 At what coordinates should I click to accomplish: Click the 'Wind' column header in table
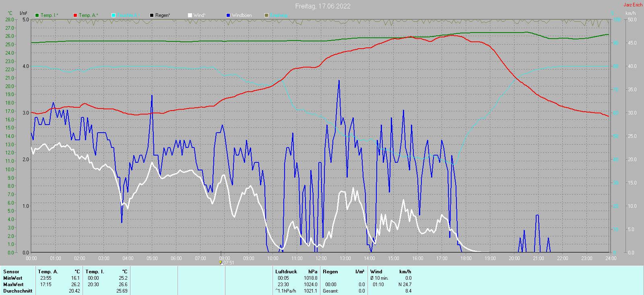[x=376, y=272]
